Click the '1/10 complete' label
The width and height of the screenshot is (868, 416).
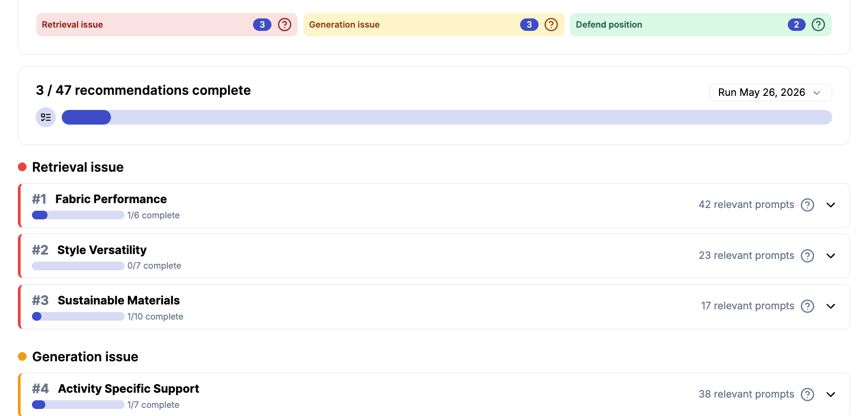156,317
